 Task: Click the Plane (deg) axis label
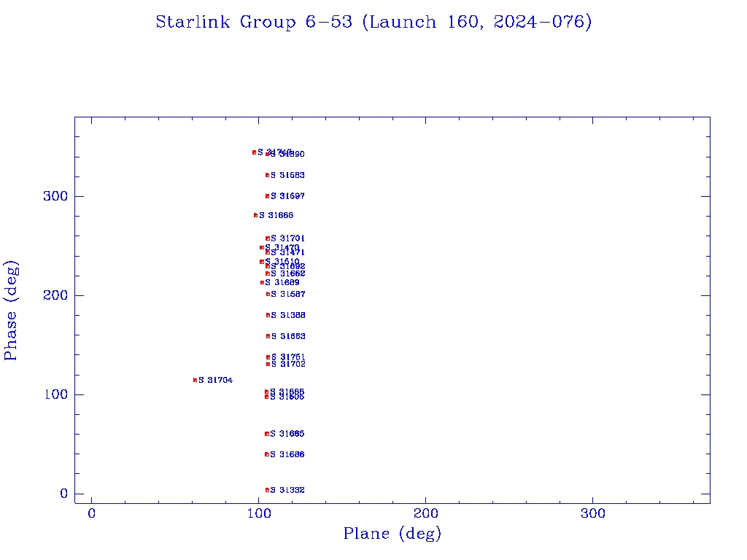coord(392,534)
